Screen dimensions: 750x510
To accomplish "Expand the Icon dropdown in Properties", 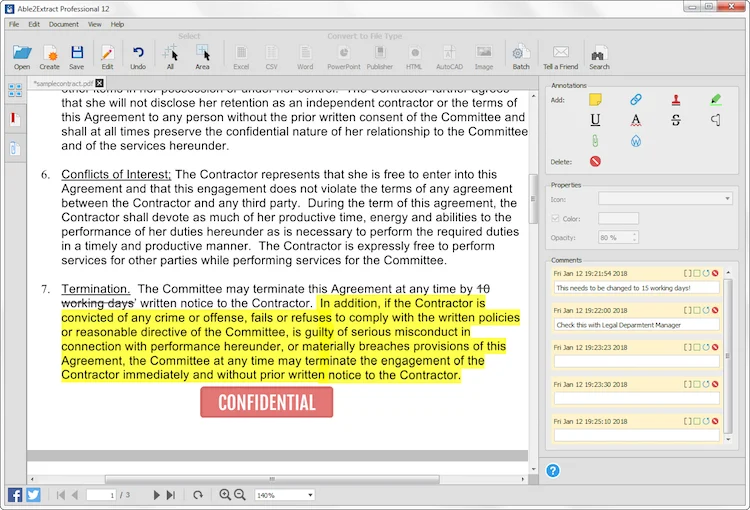I will 665,198.
